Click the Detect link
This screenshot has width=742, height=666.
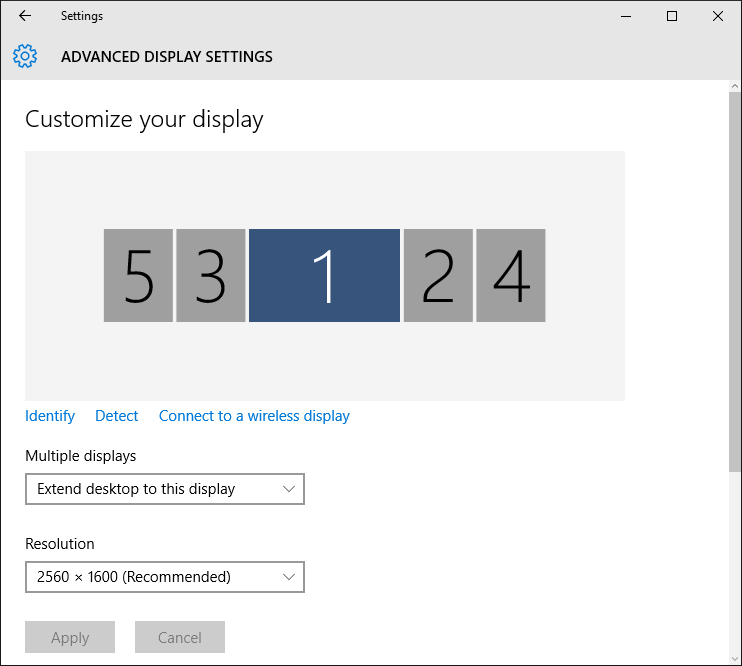point(116,416)
